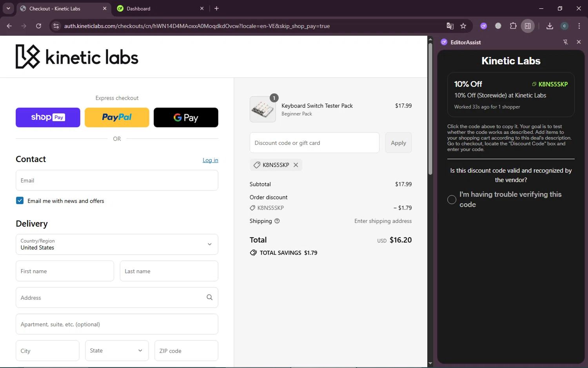Toggle the browser side panel icon
Screen dimensions: 588x368
528,26
